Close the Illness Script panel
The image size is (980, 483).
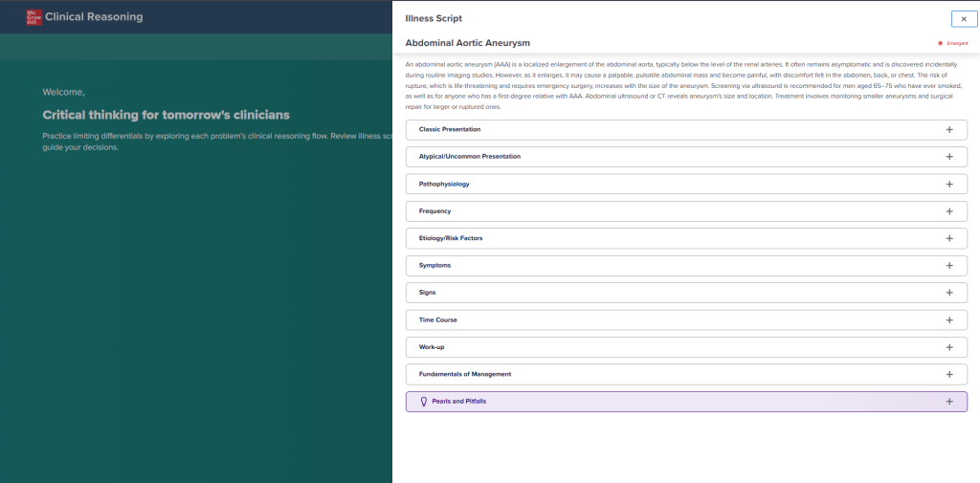tap(964, 19)
